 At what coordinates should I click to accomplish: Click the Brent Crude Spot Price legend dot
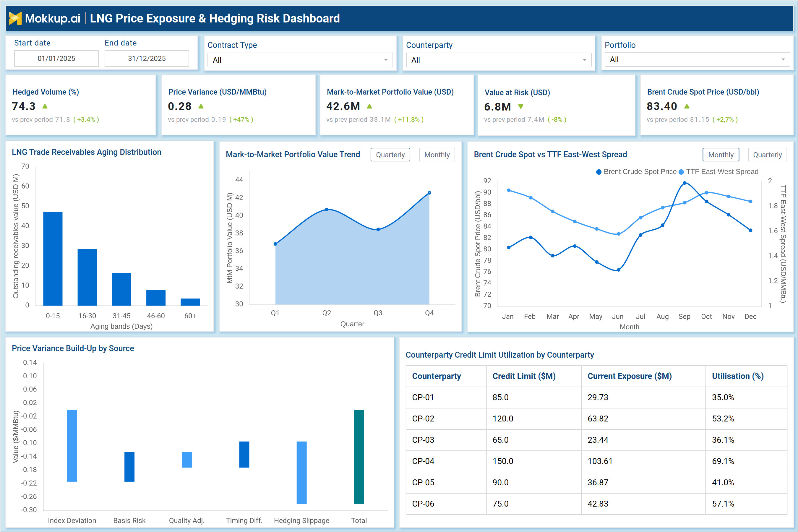point(599,172)
